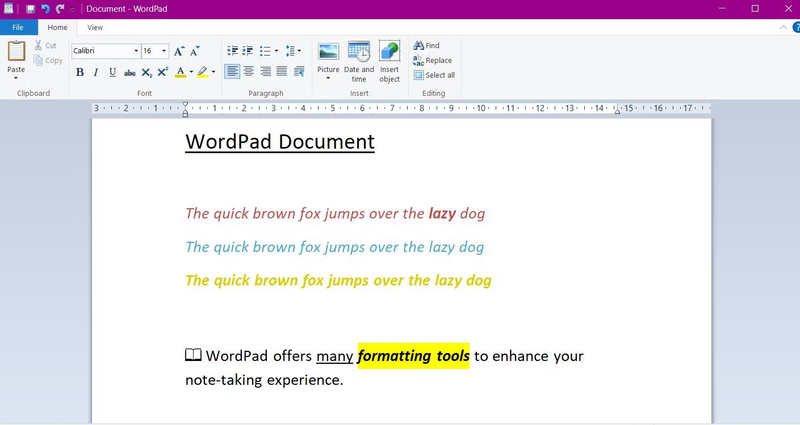
Task: Click the Replace button
Action: point(432,60)
